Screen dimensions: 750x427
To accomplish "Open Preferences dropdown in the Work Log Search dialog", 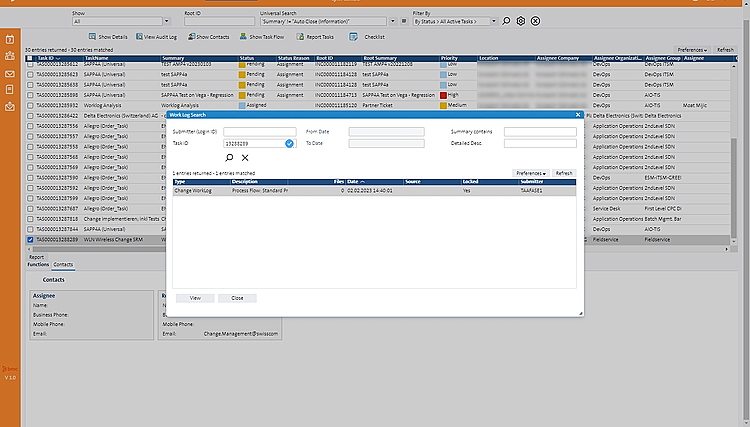I will (x=530, y=173).
